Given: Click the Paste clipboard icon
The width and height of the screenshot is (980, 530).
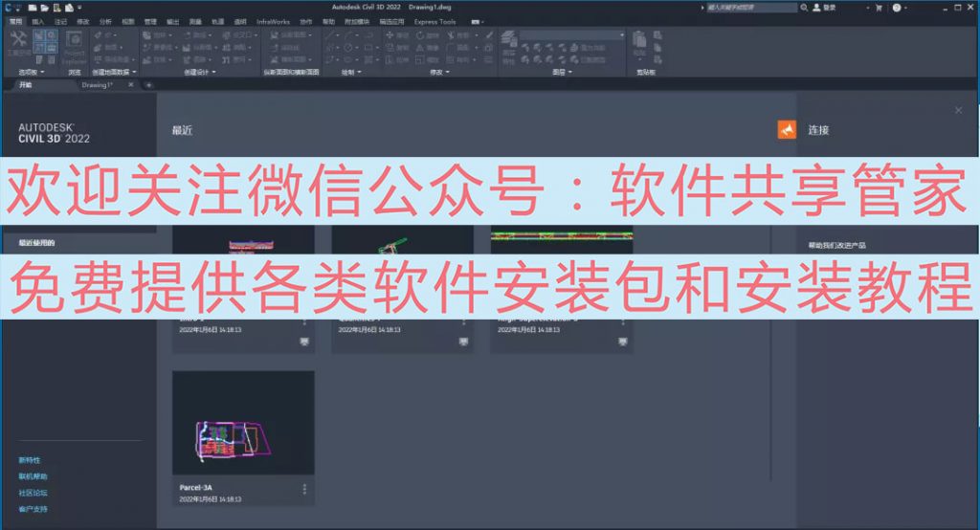Looking at the screenshot, I should [x=639, y=39].
